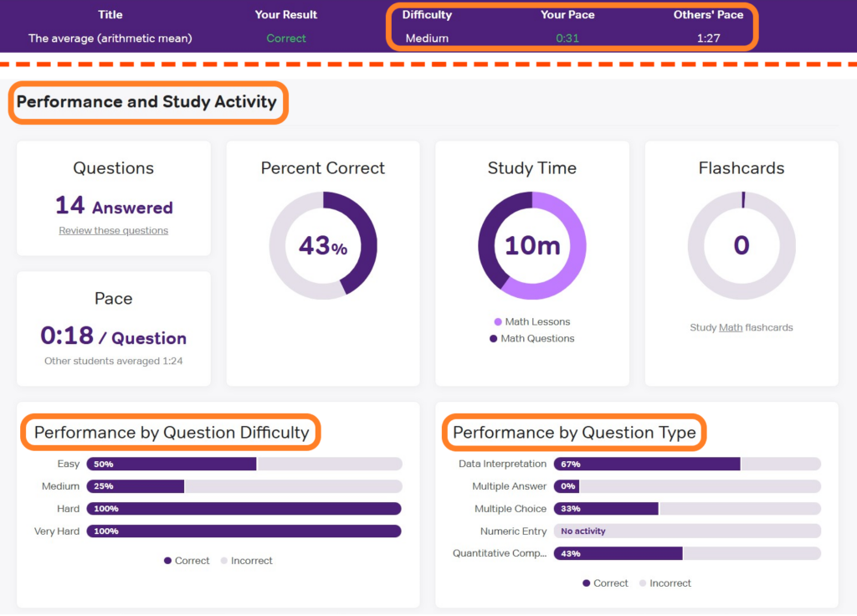
Task: Click the Hard 100% difficulty bar
Action: 243,508
